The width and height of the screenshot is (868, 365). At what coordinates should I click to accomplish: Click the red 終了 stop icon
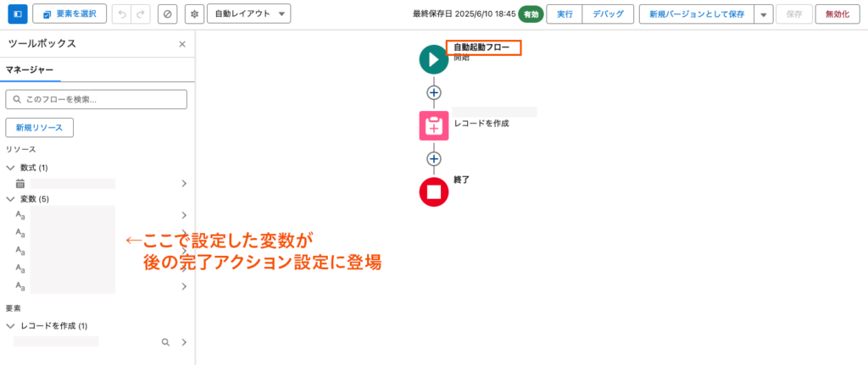[x=433, y=191]
